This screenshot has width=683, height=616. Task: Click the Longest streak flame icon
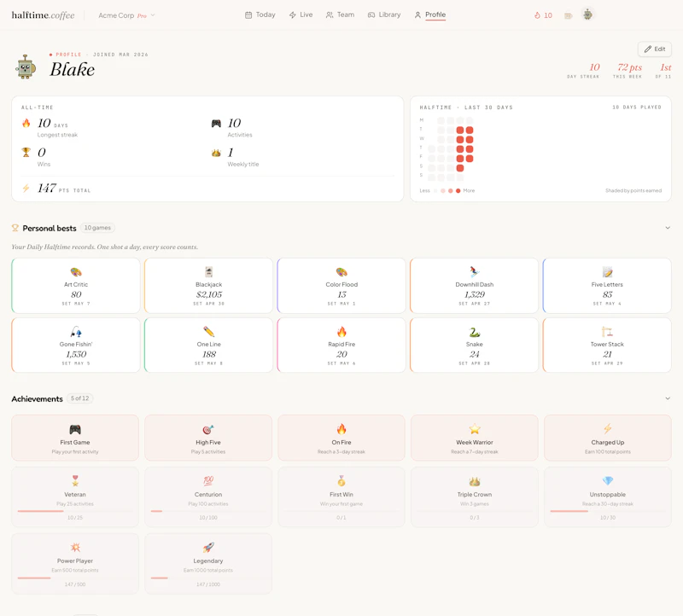(26, 123)
